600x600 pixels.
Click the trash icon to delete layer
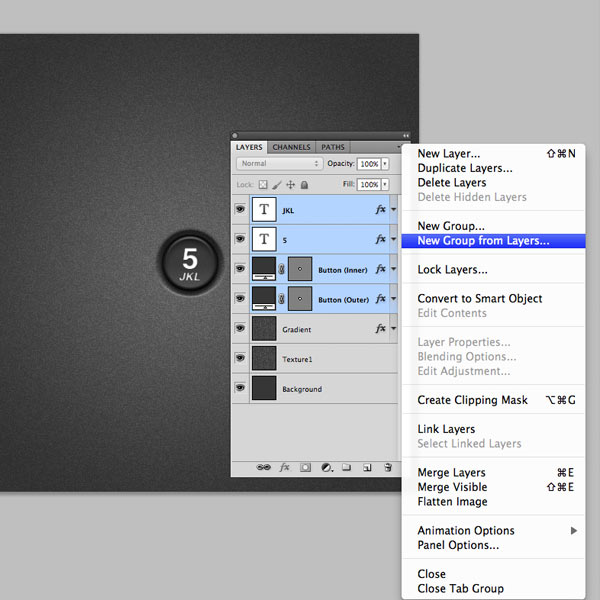[x=388, y=467]
